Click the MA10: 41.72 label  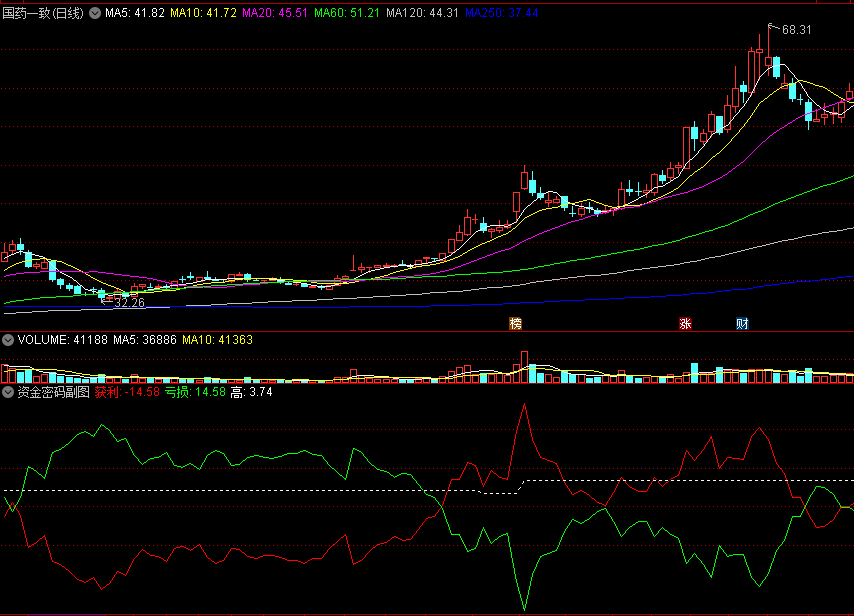click(x=203, y=13)
